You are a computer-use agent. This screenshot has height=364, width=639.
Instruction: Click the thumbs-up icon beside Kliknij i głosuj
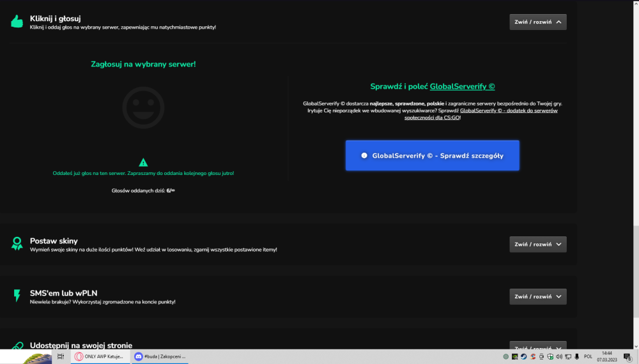pos(17,21)
